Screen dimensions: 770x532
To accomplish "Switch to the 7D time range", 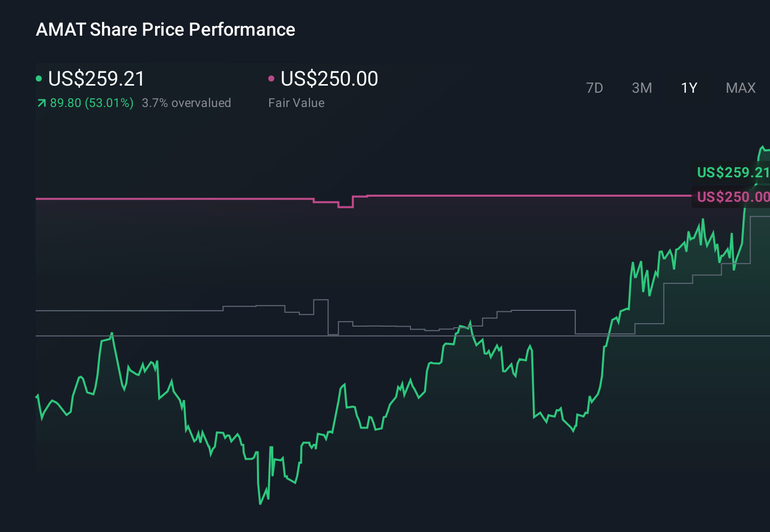I will point(595,88).
